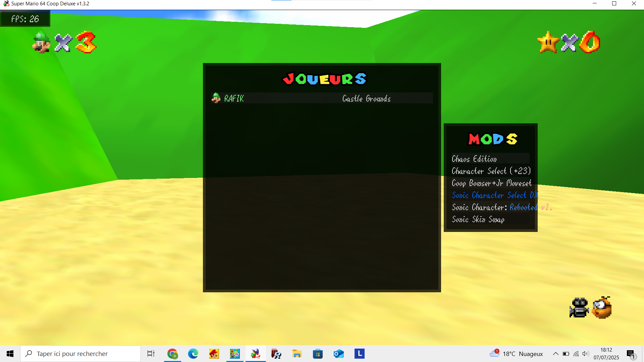644x362 pixels.
Task: Open the WinRAR icon in taskbar
Action: coord(276,354)
